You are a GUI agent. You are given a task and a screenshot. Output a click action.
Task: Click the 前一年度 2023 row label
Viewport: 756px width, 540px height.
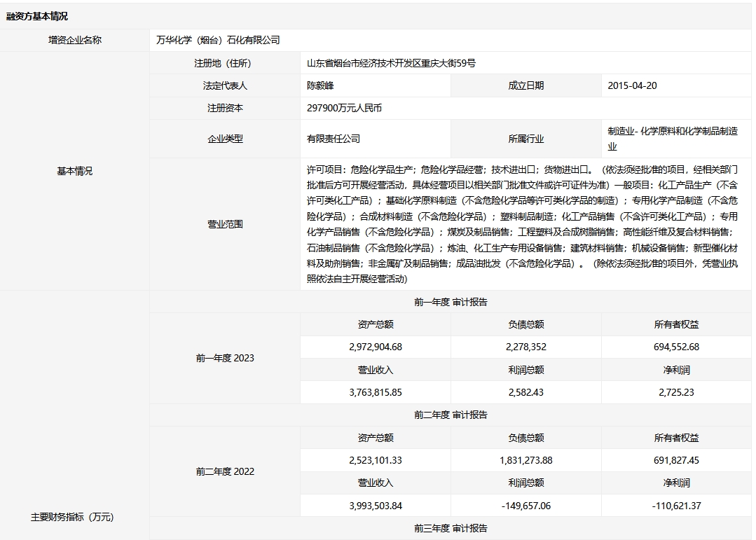coord(225,358)
